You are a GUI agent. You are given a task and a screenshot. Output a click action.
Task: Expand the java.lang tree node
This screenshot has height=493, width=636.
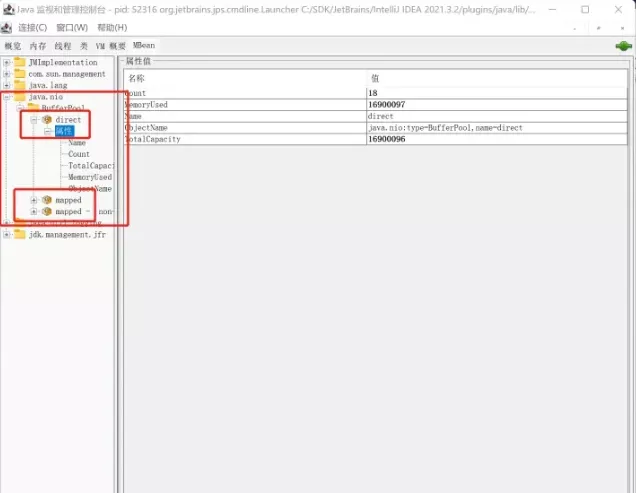coord(6,85)
